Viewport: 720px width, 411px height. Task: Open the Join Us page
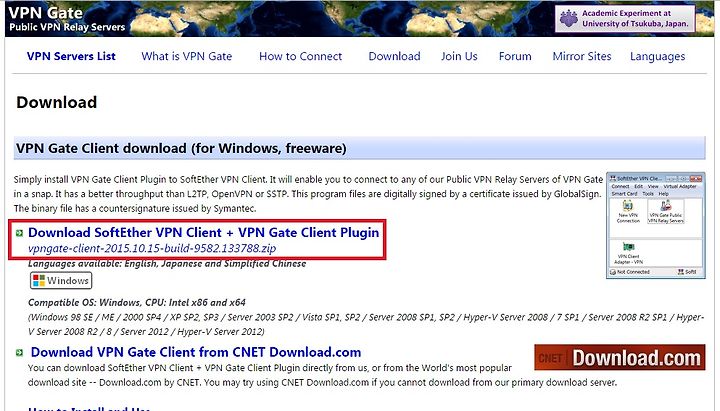click(459, 56)
